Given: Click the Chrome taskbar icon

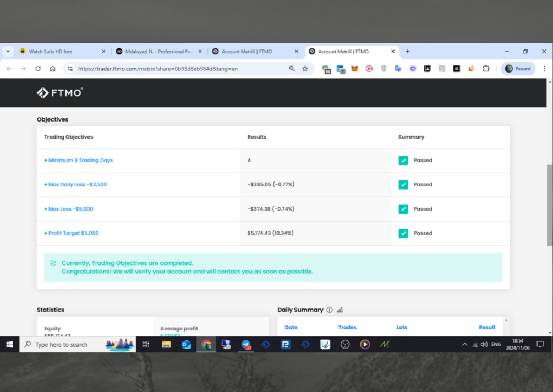Looking at the screenshot, I should pyautogui.click(x=206, y=345).
